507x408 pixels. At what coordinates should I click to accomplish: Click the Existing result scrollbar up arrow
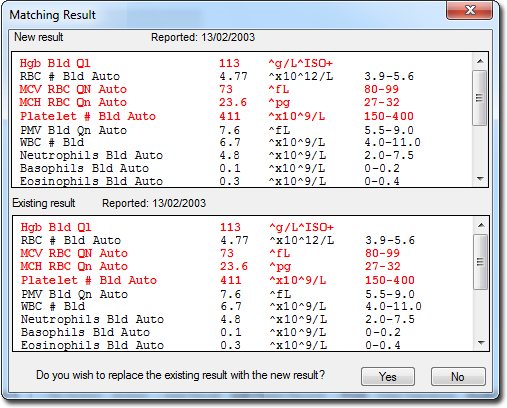481,225
